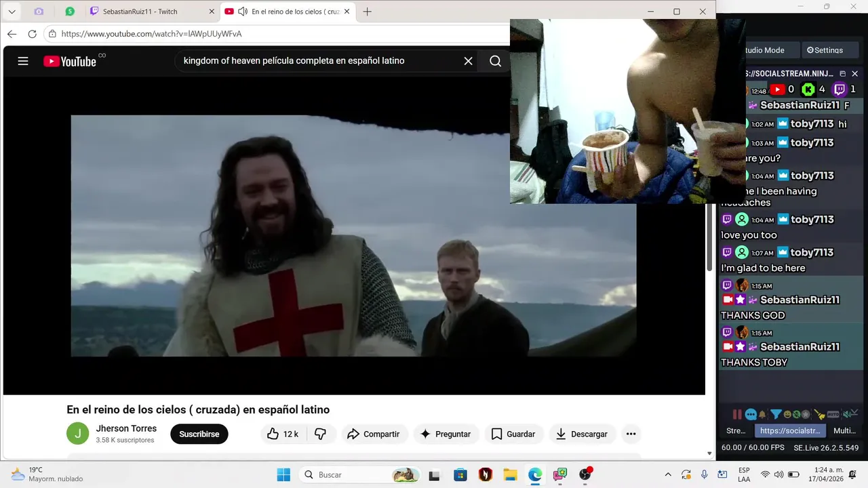Open File Explorer from the taskbar

tap(510, 474)
